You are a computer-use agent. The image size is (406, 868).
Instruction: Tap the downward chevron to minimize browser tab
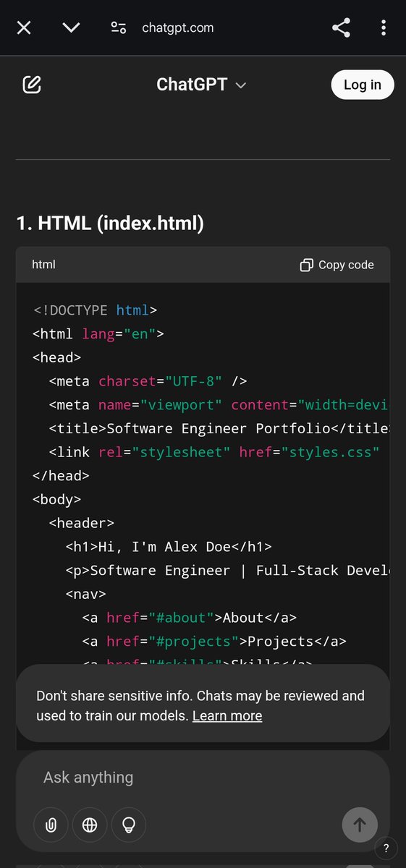[71, 28]
